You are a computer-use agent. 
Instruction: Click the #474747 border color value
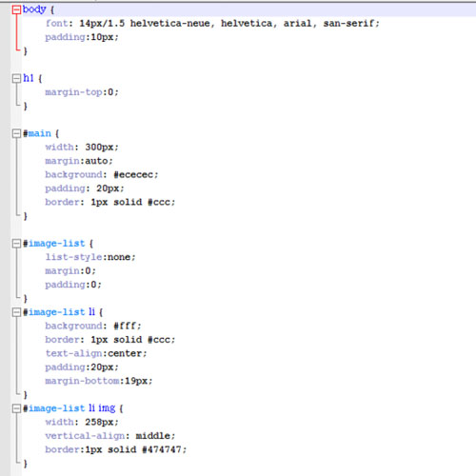point(162,449)
